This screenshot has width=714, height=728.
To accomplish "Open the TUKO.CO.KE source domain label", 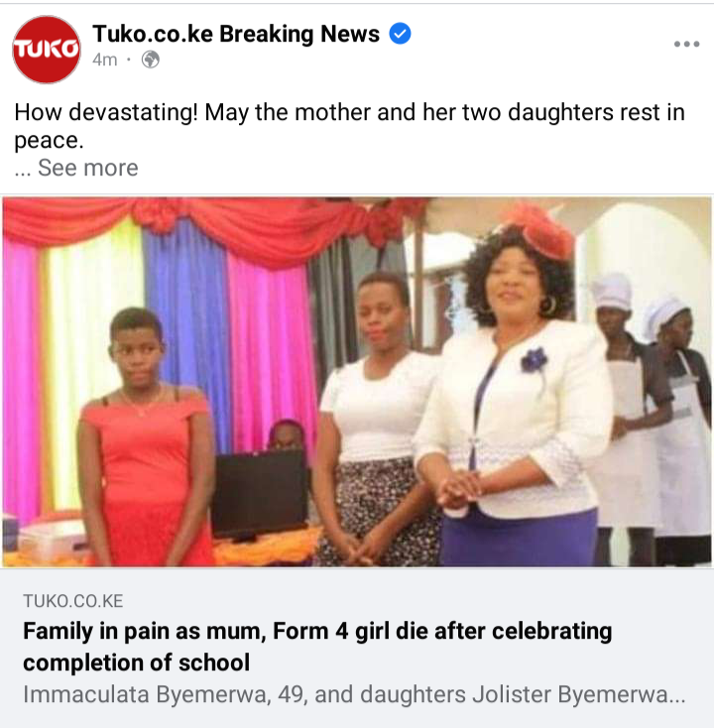I will click(72, 601).
